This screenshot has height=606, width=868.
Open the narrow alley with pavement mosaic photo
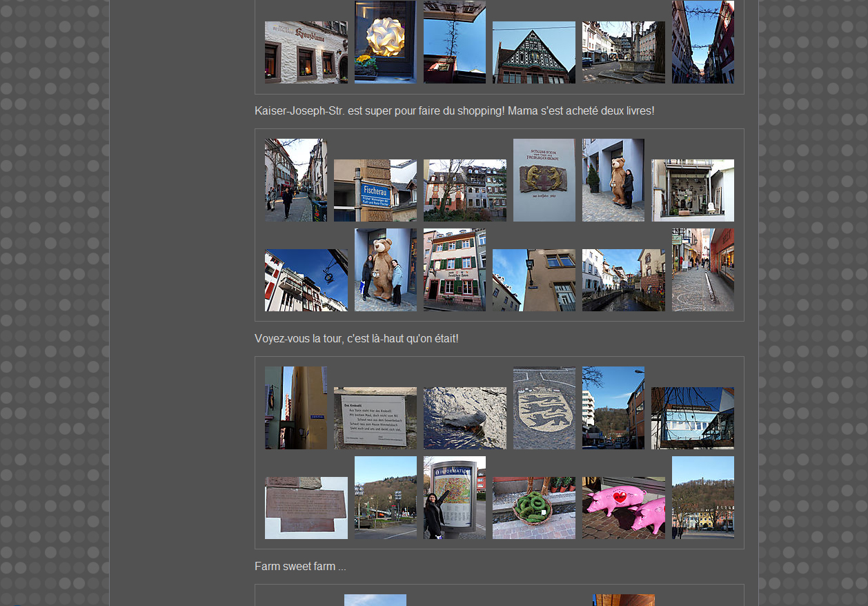tap(702, 270)
